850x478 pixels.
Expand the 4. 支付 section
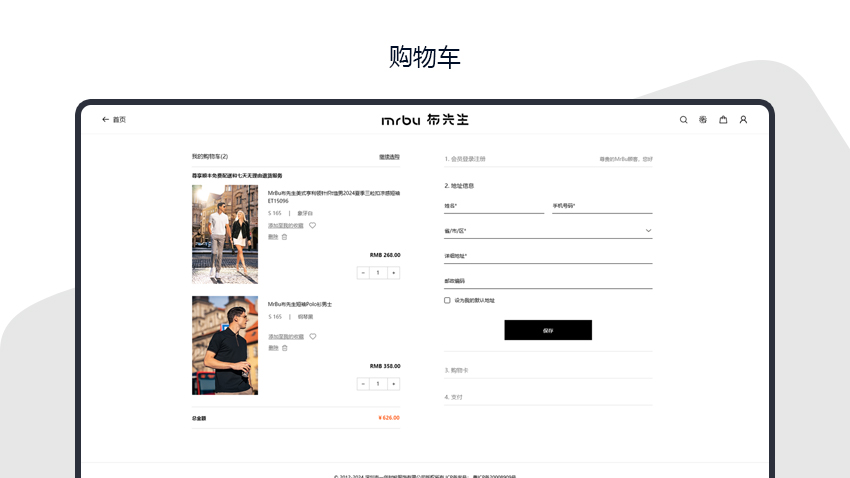(x=548, y=397)
